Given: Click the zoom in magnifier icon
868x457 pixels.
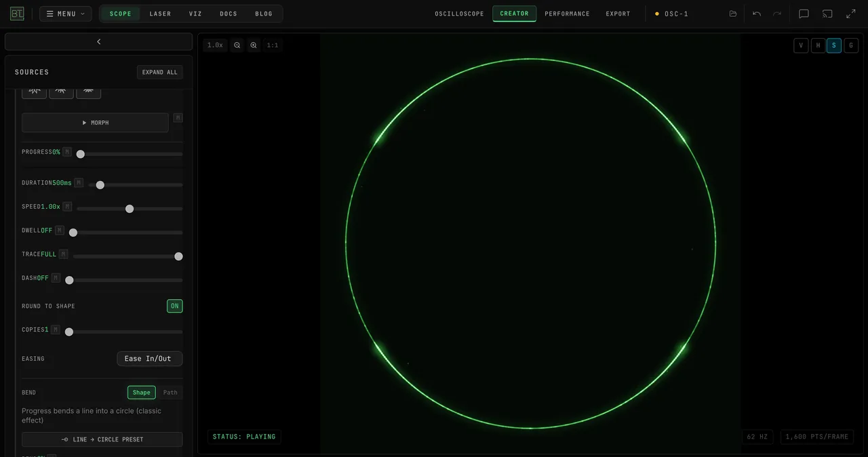Looking at the screenshot, I should (254, 45).
